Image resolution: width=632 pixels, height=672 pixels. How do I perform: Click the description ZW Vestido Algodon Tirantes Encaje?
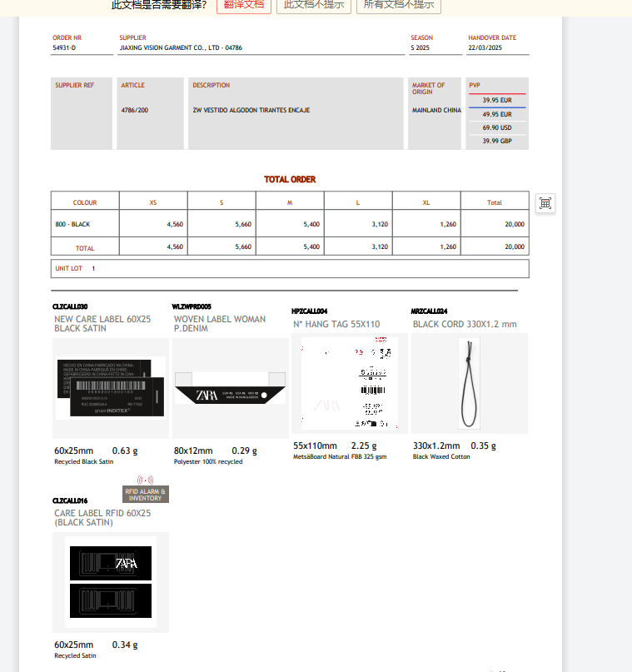pyautogui.click(x=240, y=110)
